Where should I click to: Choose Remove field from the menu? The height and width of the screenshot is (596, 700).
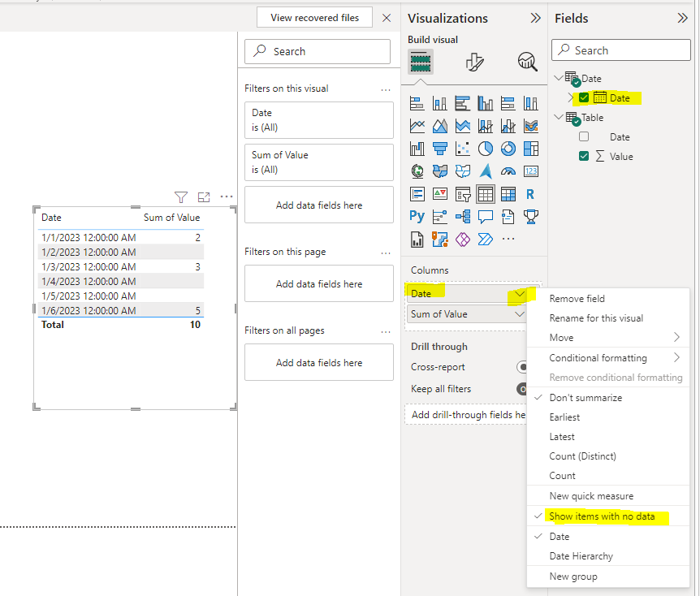click(x=577, y=299)
